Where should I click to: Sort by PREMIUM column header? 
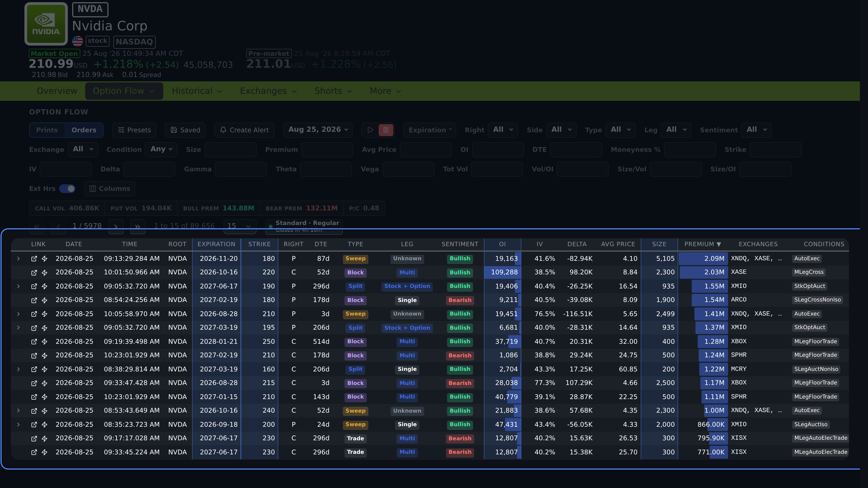tap(703, 244)
